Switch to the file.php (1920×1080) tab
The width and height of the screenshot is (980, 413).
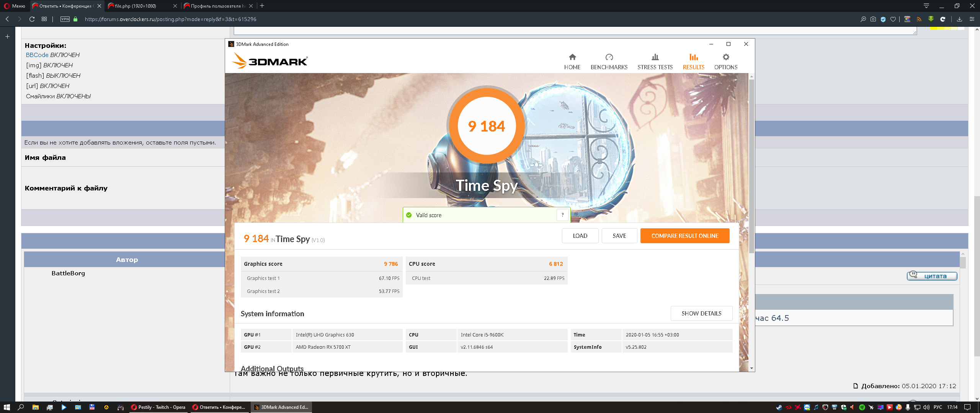click(x=136, y=6)
